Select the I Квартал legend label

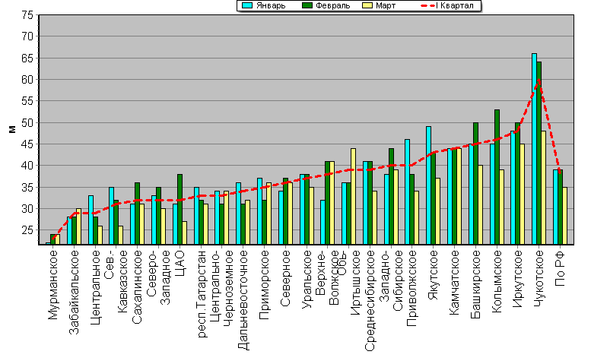(x=455, y=5)
